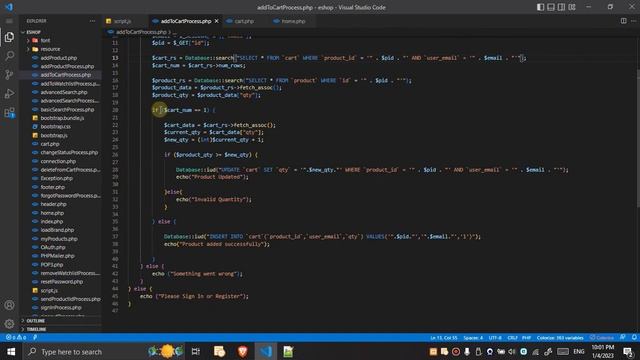Open Customize Layout icon in title bar
The height and width of the screenshot is (360, 640).
click(572, 7)
